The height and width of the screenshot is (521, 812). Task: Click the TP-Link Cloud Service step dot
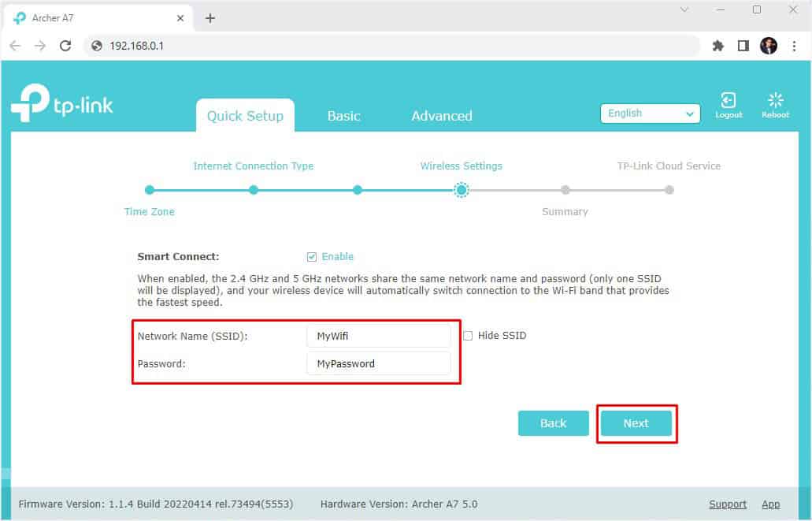[669, 190]
